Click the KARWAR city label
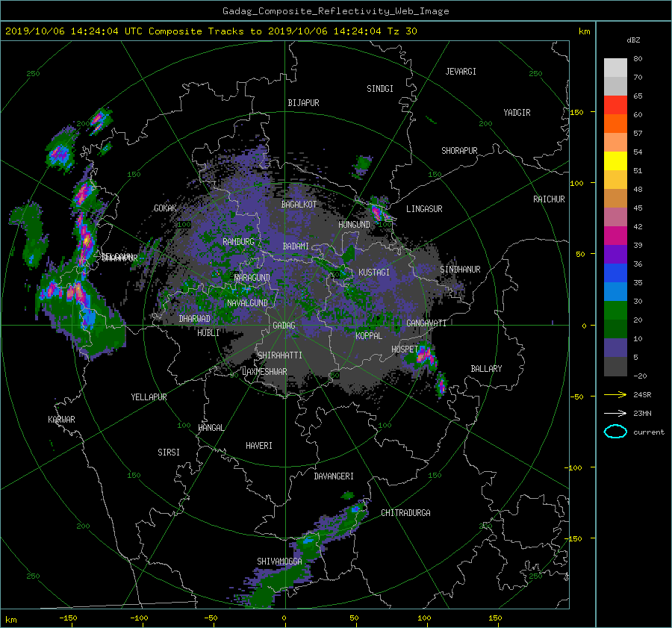 (61, 419)
